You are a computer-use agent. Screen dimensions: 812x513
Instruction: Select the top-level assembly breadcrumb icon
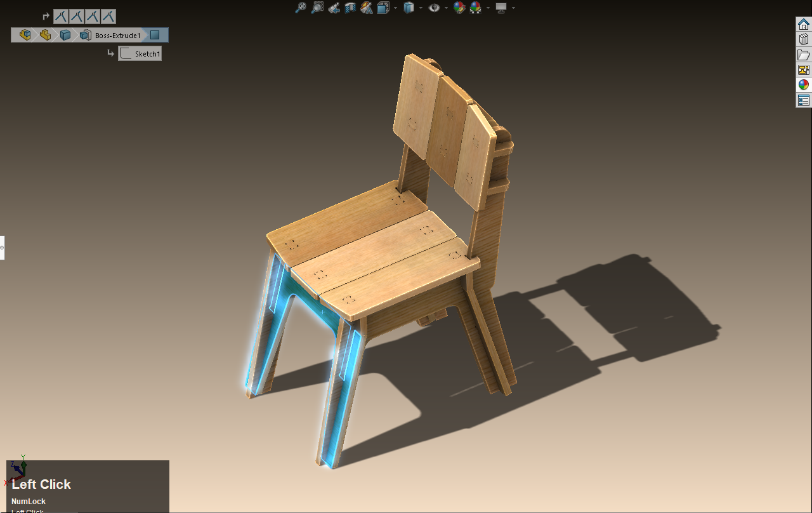click(25, 35)
